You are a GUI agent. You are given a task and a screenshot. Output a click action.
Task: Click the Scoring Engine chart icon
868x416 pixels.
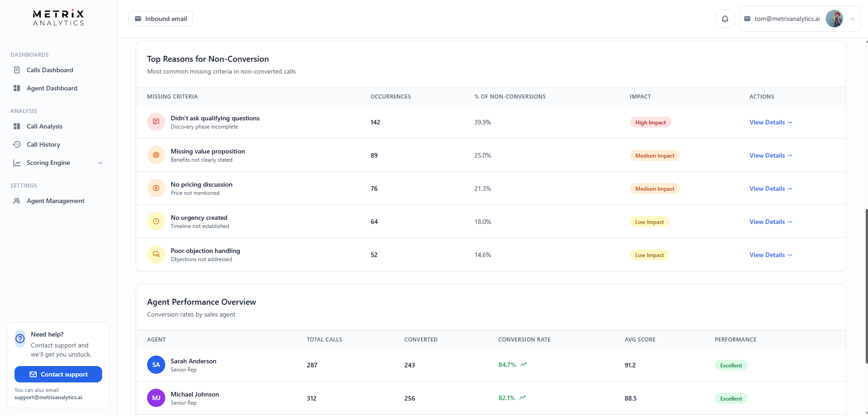pyautogui.click(x=17, y=163)
